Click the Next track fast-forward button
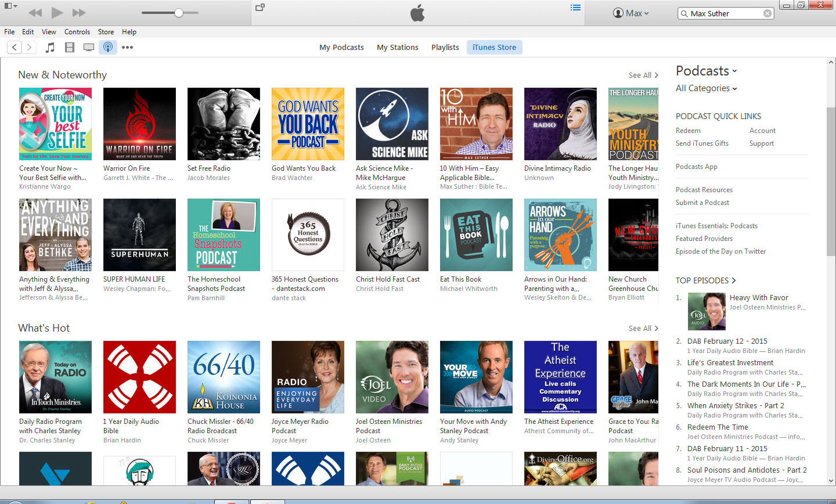The width and height of the screenshot is (836, 504). click(79, 13)
